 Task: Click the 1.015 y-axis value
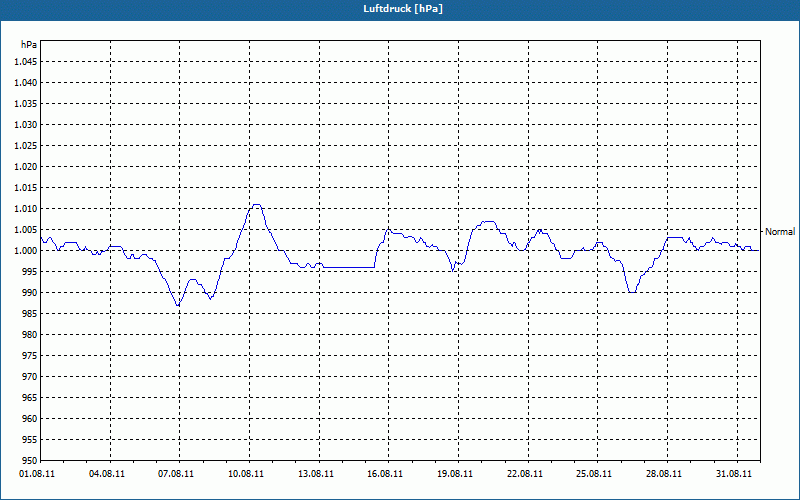[26, 188]
